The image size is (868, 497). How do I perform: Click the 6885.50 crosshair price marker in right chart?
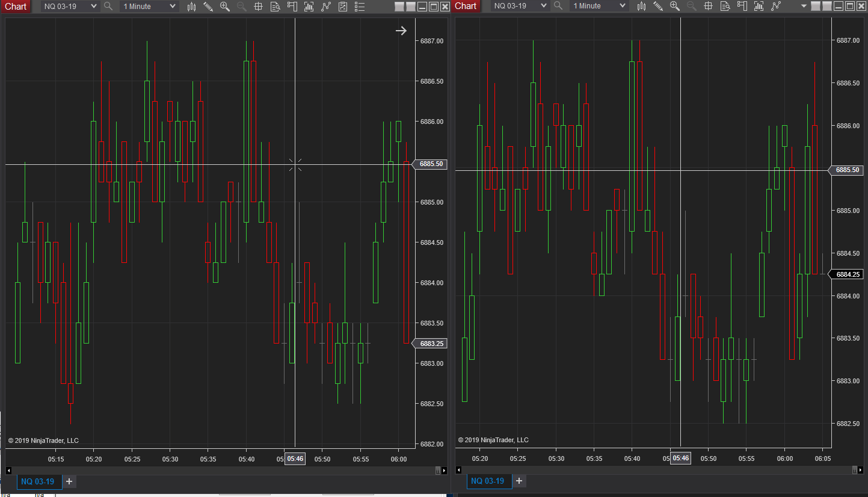pos(848,170)
